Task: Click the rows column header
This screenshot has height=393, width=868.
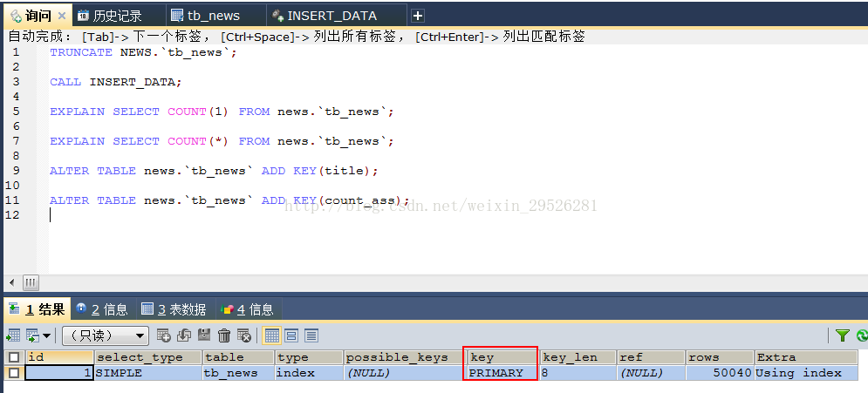Action: coord(720,357)
